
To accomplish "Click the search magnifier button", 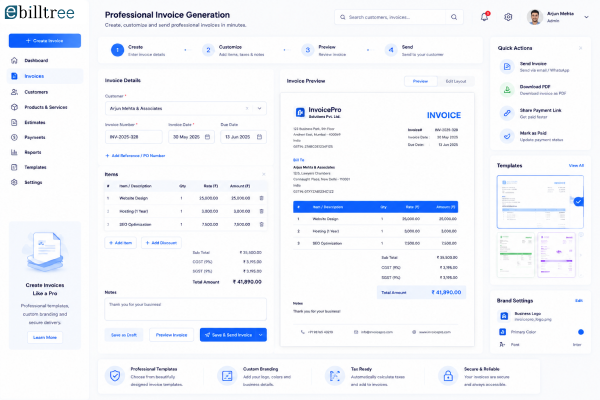I will 454,17.
